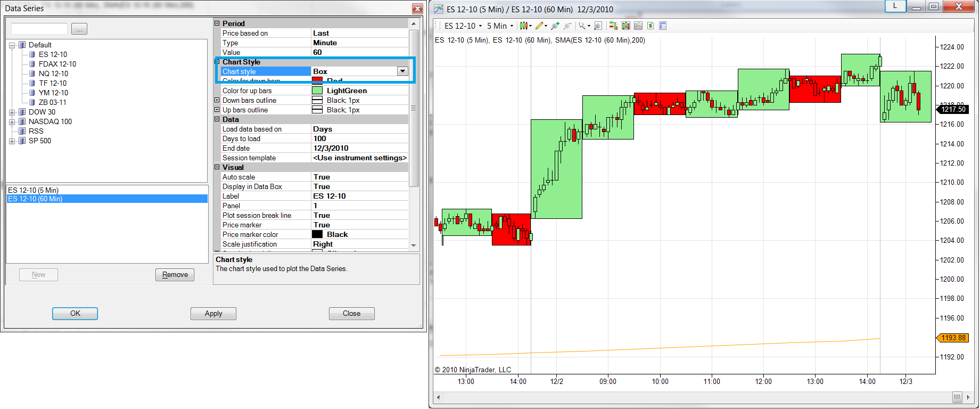
Task: Click the Default instrument list icon
Action: click(22, 45)
